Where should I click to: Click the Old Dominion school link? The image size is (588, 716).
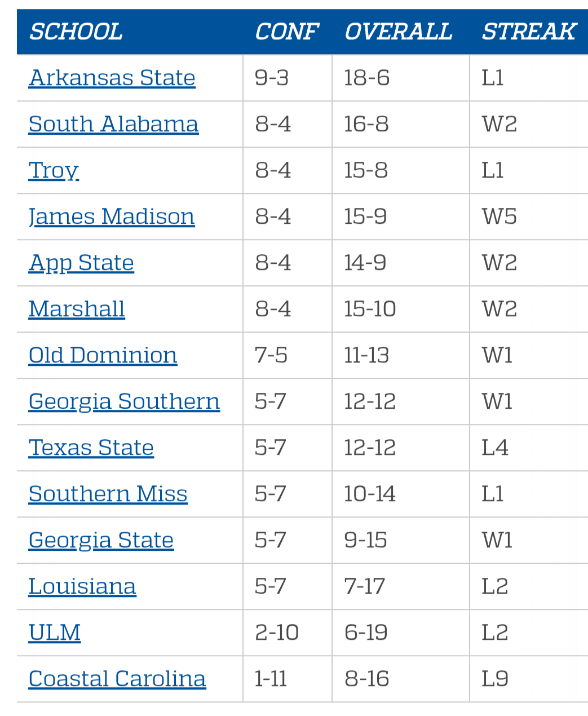point(103,355)
